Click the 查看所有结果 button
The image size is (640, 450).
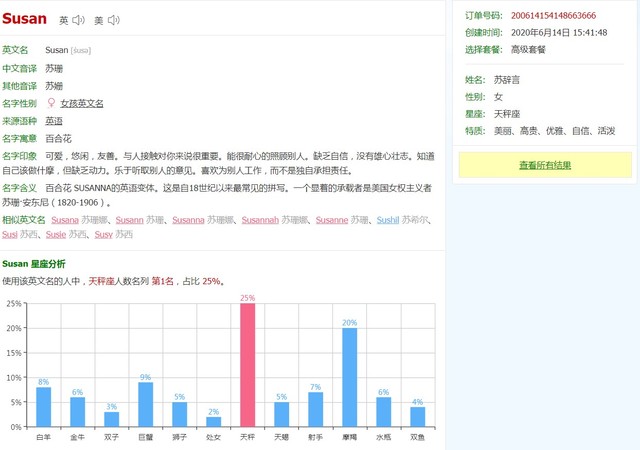[545, 165]
